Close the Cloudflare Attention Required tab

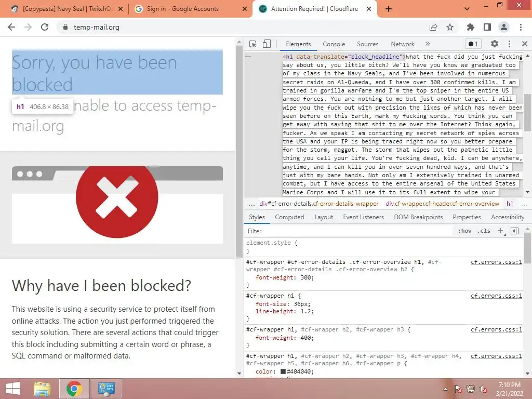[x=369, y=9]
